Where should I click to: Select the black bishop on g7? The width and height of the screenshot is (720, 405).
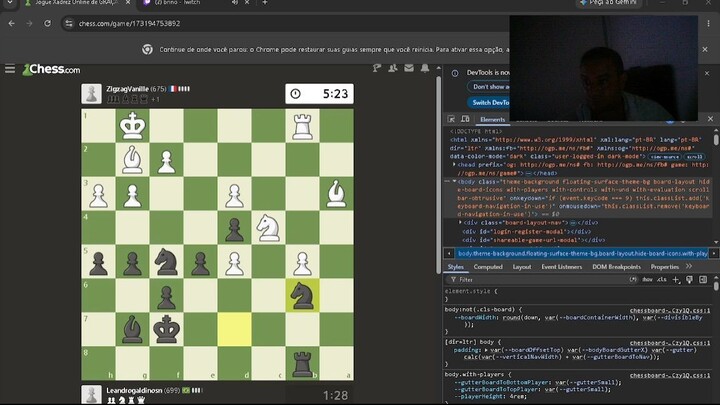click(132, 329)
